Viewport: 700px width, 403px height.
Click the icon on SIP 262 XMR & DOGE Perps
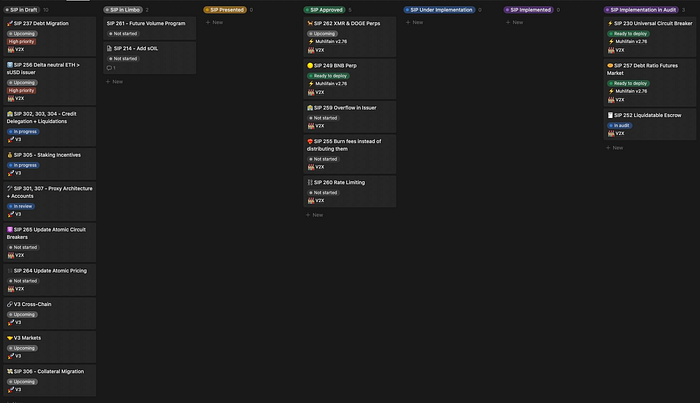click(x=310, y=23)
